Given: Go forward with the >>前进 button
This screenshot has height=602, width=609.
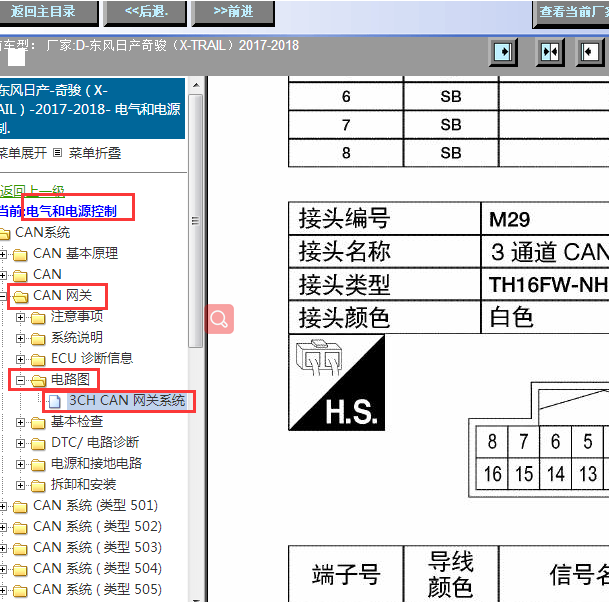Looking at the screenshot, I should coord(233,12).
